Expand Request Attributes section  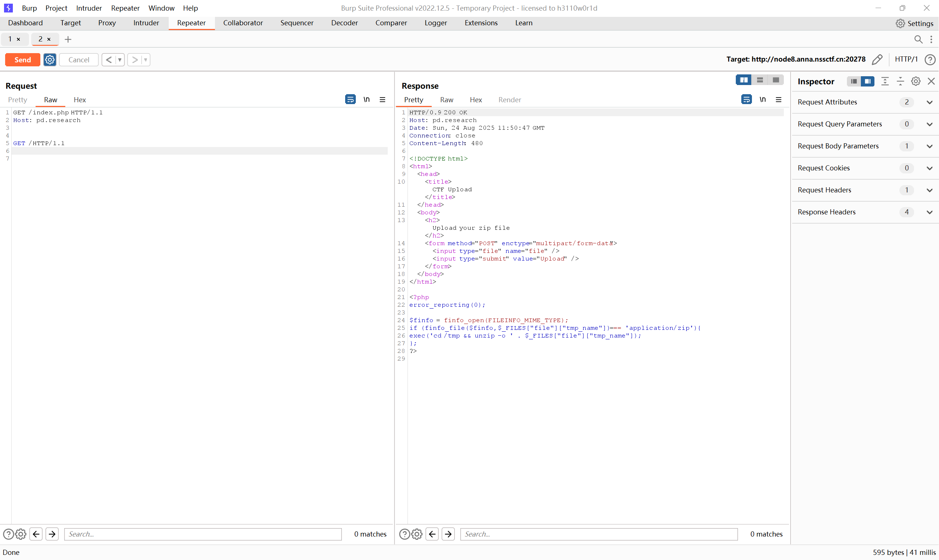click(x=929, y=102)
